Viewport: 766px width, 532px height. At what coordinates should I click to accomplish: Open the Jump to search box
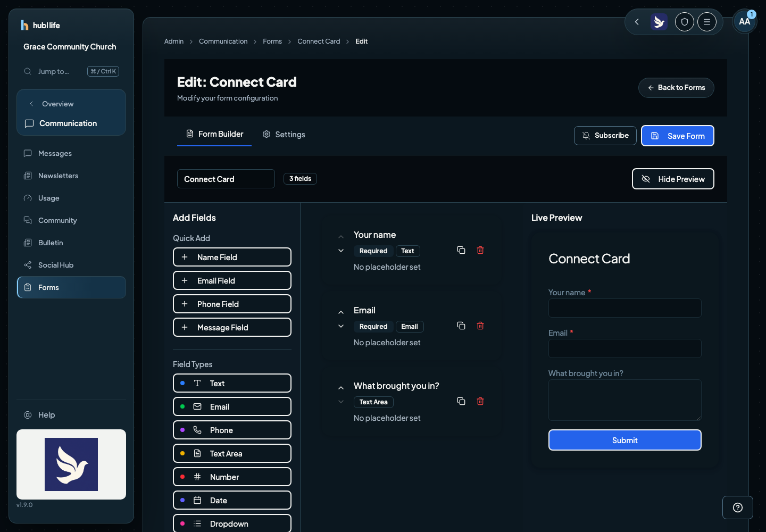click(71, 71)
